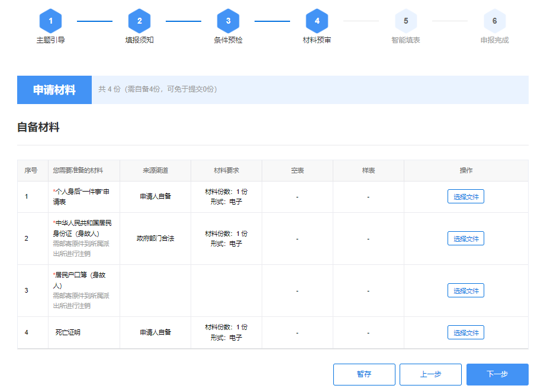The width and height of the screenshot is (547, 392).
Task: Choose file for 个人身后一件事申请表
Action: pyautogui.click(x=465, y=197)
